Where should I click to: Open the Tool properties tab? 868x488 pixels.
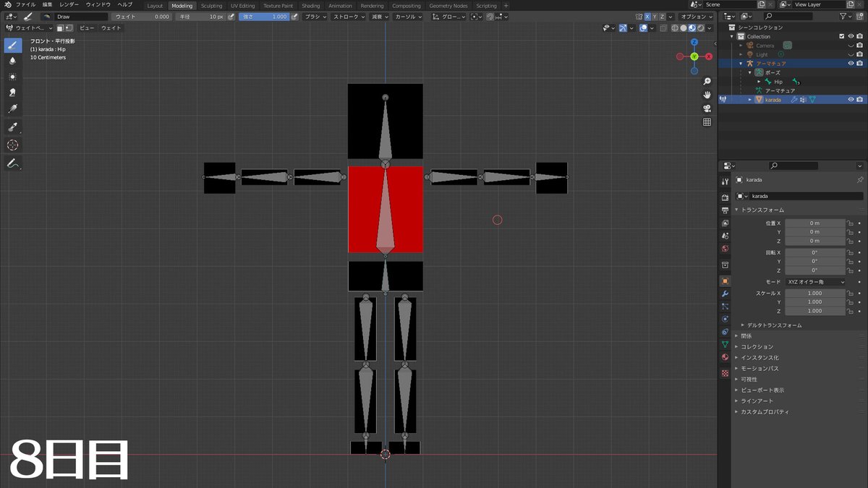(x=725, y=181)
